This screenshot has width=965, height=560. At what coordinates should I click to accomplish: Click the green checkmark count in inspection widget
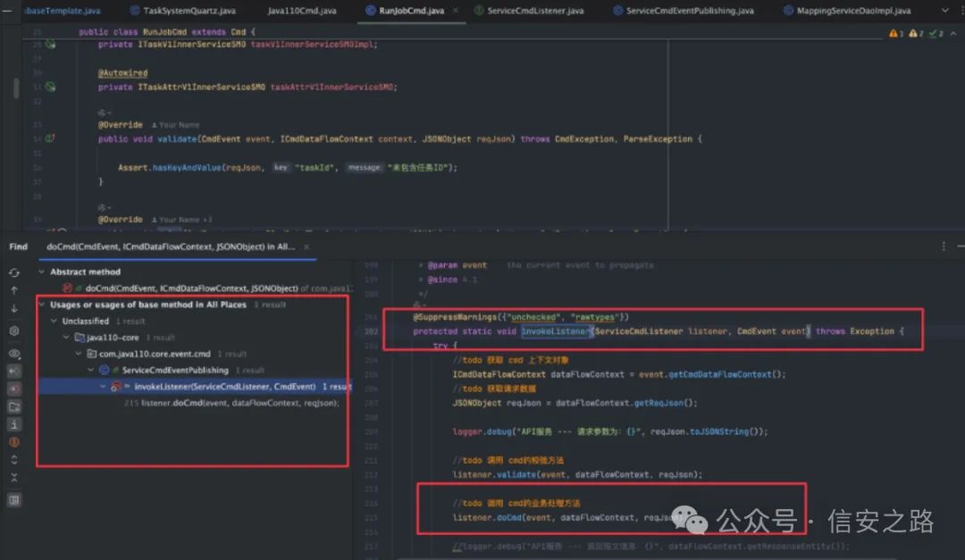tap(936, 33)
